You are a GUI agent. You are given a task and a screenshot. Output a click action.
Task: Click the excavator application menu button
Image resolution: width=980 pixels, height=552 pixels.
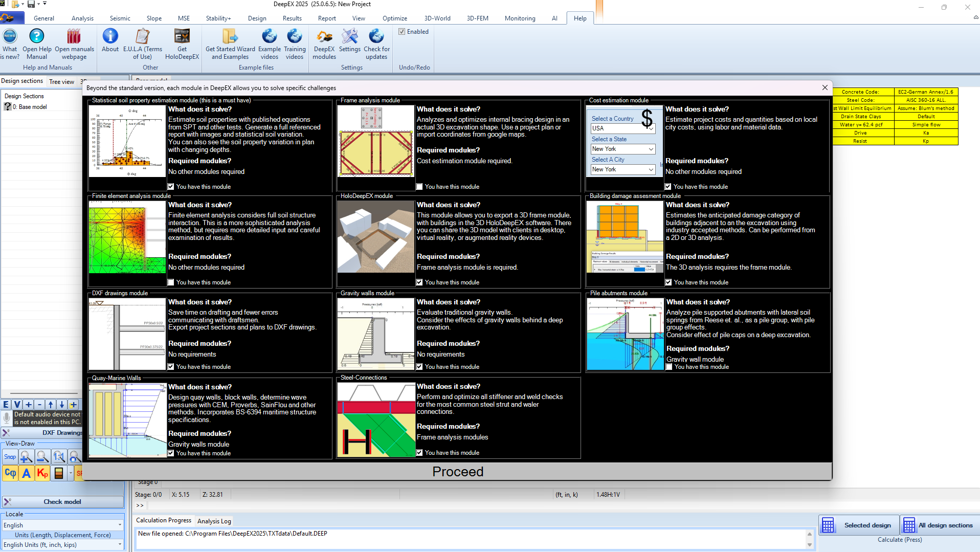(x=11, y=18)
